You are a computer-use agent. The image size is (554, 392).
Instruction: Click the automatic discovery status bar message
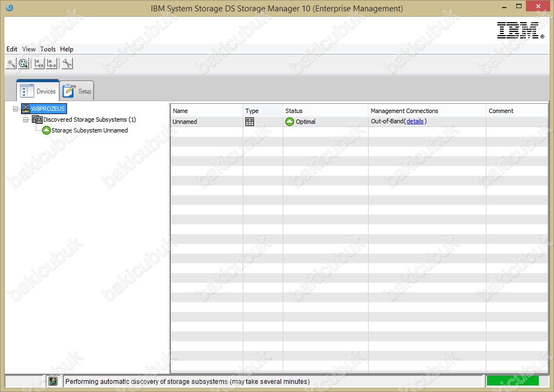pyautogui.click(x=187, y=381)
